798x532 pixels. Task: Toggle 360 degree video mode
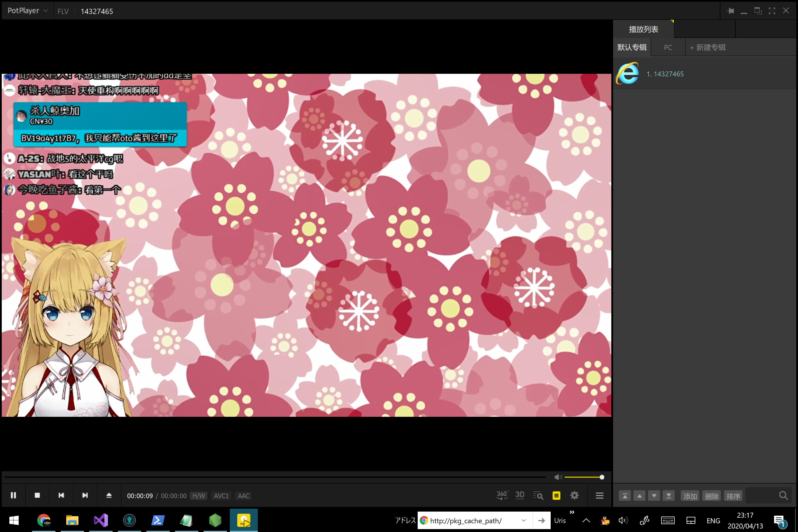pos(502,495)
